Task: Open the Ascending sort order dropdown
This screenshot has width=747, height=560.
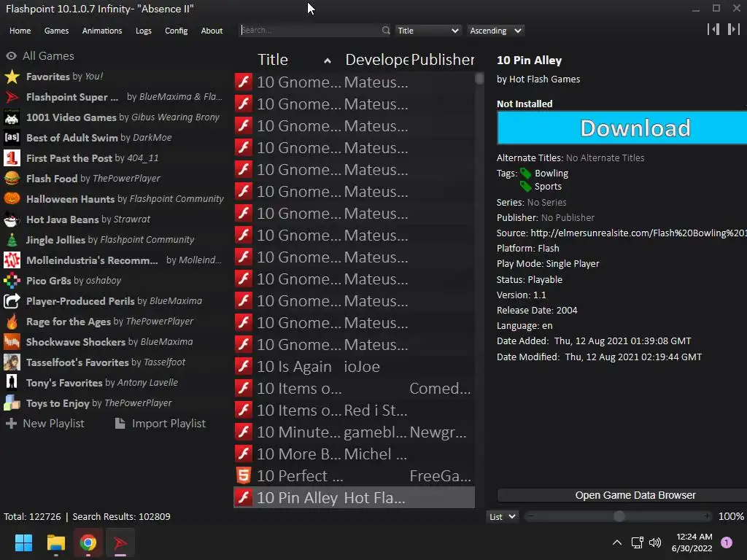Action: (495, 31)
